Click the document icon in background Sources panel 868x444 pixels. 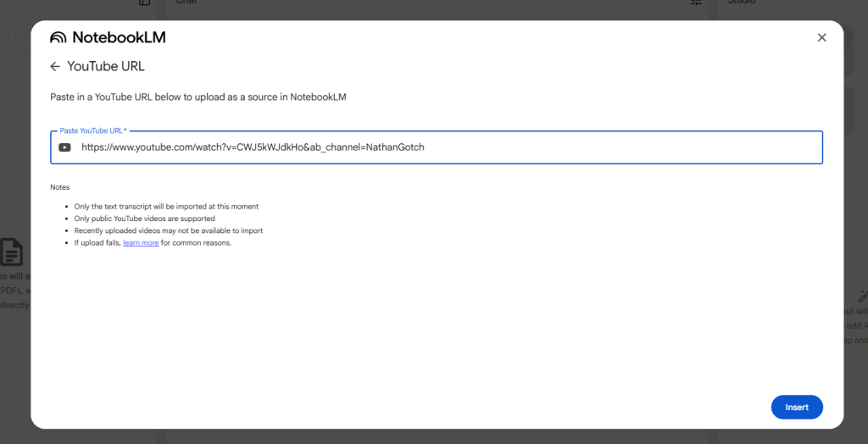[11, 252]
